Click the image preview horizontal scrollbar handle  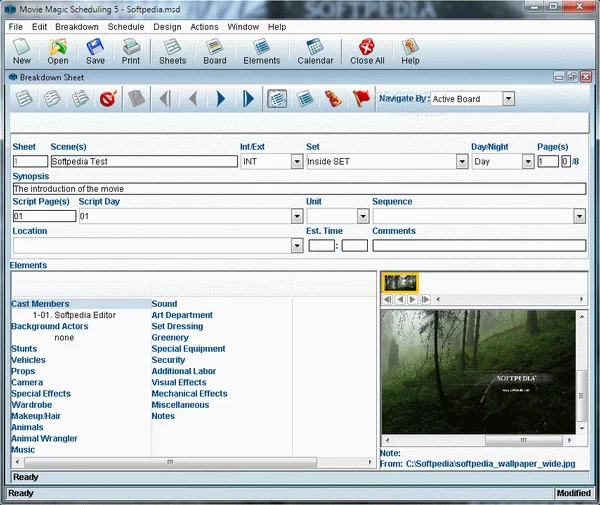click(x=523, y=440)
